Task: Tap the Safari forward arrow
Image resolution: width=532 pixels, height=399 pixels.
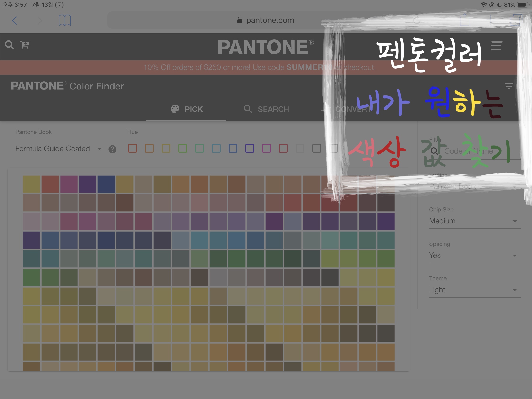Action: [x=40, y=20]
